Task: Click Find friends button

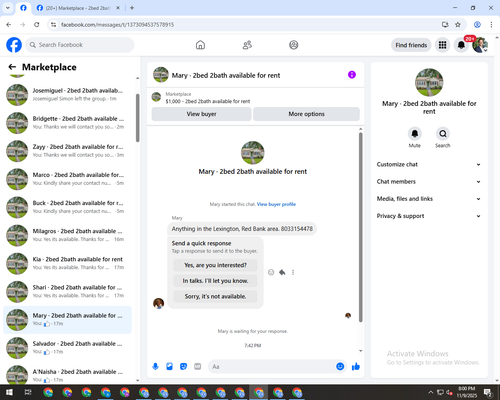Action: (x=411, y=45)
